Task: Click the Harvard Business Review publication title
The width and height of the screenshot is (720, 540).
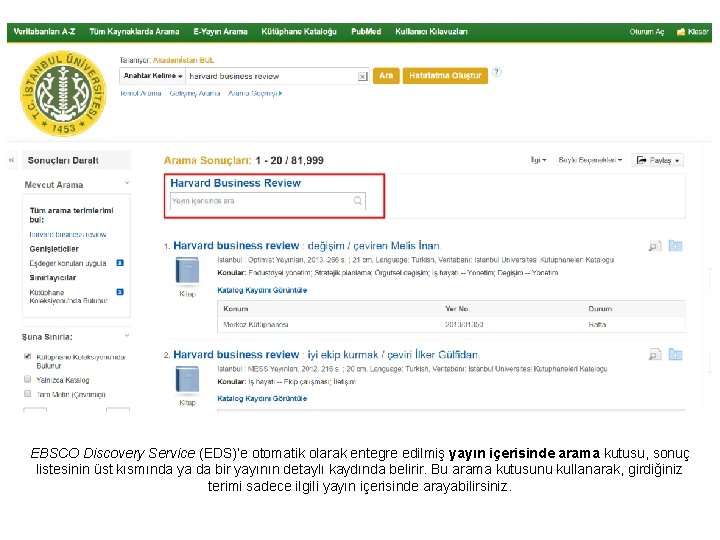Action: pyautogui.click(x=236, y=183)
